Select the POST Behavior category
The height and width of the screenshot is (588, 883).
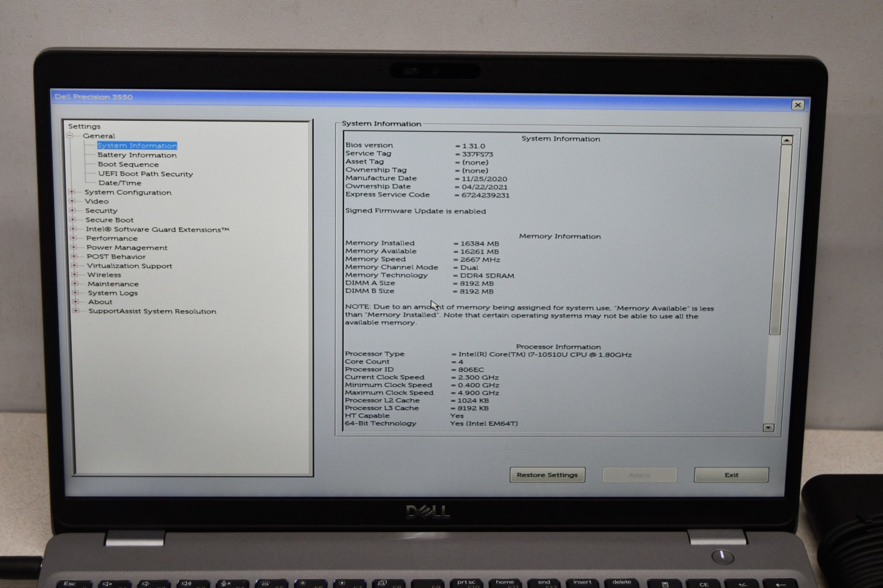point(116,256)
